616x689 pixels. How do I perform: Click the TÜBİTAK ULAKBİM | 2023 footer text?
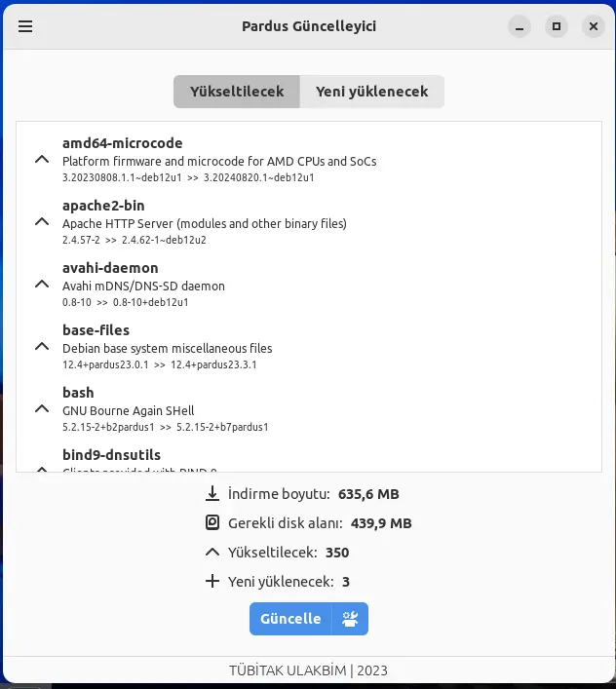pyautogui.click(x=308, y=670)
